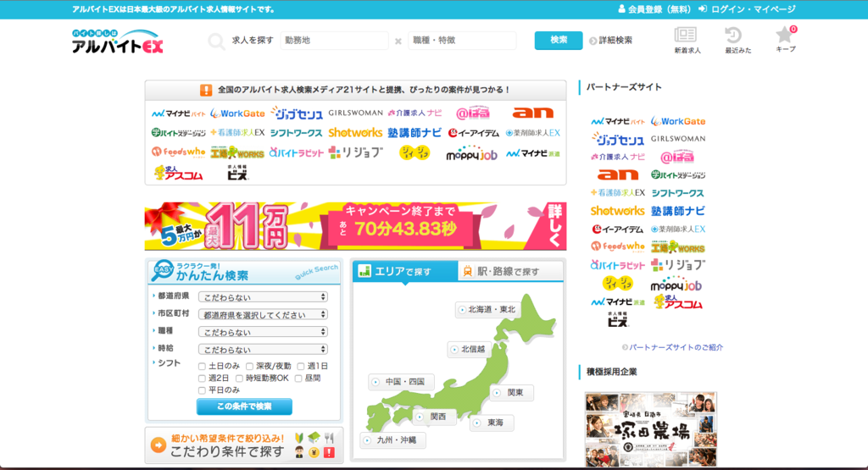868x470 pixels.
Task: Click the WorkGate logo in main partner panel
Action: pyautogui.click(x=237, y=113)
